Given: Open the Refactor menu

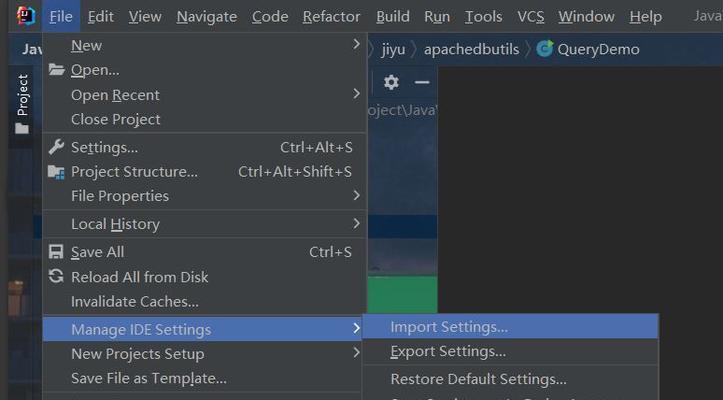Looking at the screenshot, I should pos(331,17).
